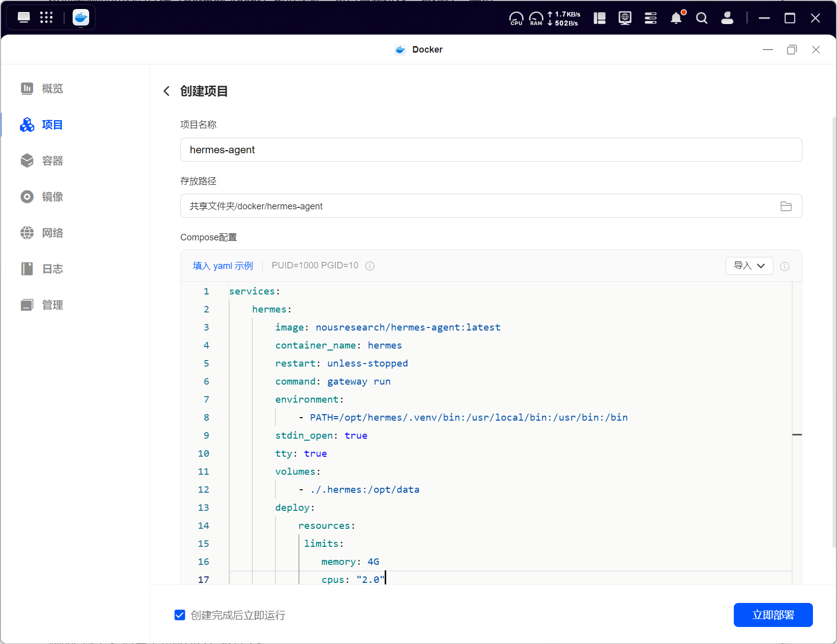This screenshot has width=837, height=644.
Task: Click the 项目名称 input field
Action: 490,150
